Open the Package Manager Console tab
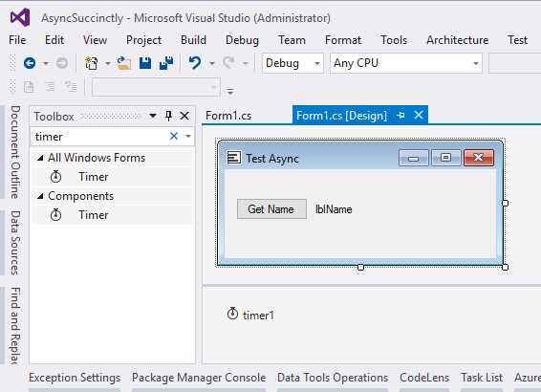 [x=199, y=378]
